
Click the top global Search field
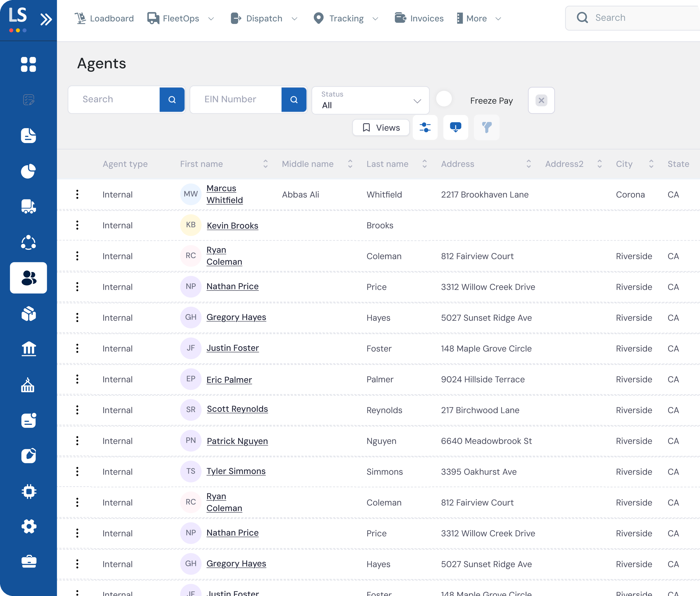pyautogui.click(x=633, y=18)
